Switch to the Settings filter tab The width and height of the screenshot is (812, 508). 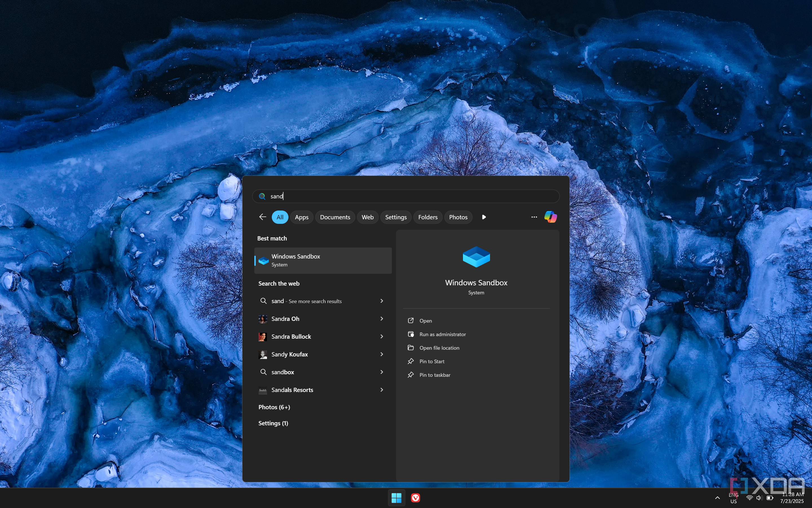pos(396,217)
